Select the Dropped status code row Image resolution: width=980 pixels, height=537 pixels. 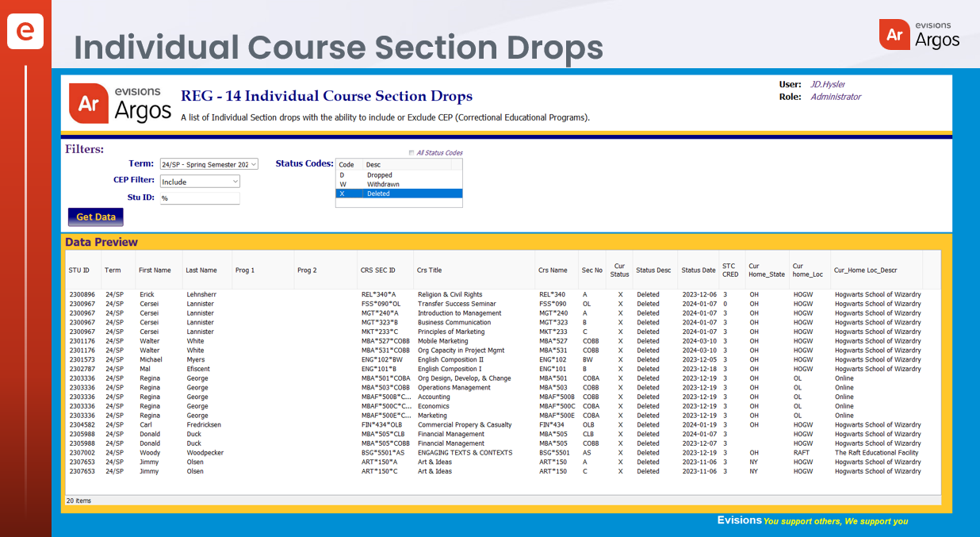click(398, 175)
